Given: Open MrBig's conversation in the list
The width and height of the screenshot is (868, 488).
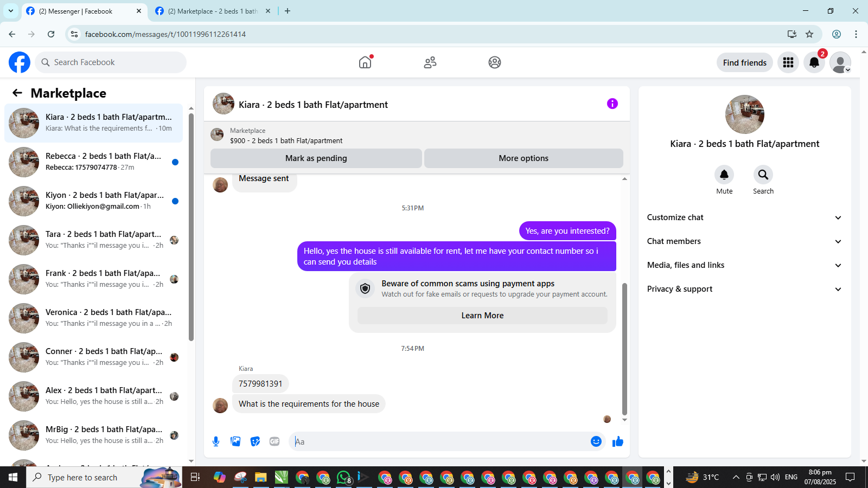Looking at the screenshot, I should point(94,435).
